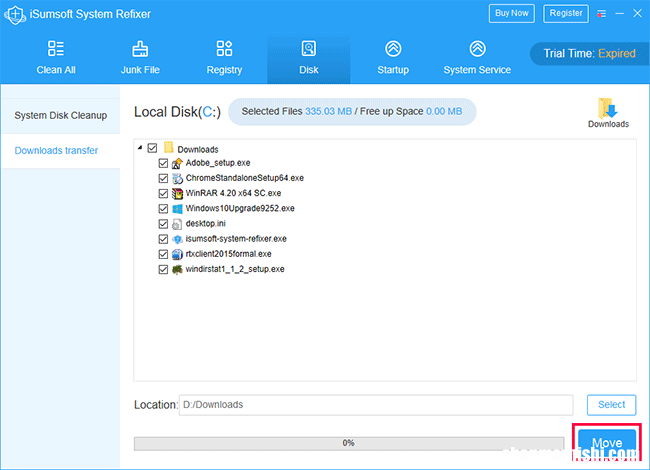Uncheck rtxclient2015formal.exe checkbox
Viewport: 650px width, 470px height.
point(163,254)
